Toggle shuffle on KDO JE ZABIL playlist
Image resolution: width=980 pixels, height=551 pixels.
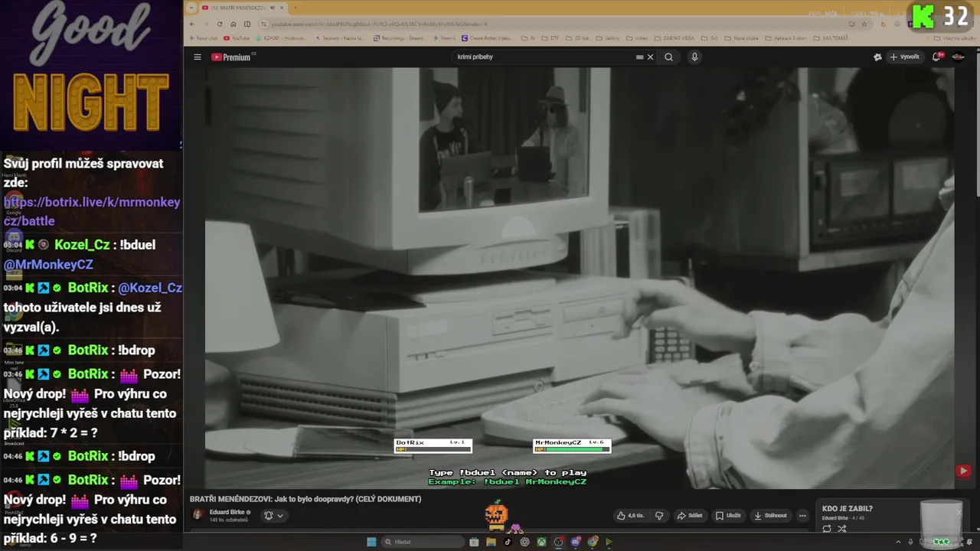pyautogui.click(x=842, y=529)
